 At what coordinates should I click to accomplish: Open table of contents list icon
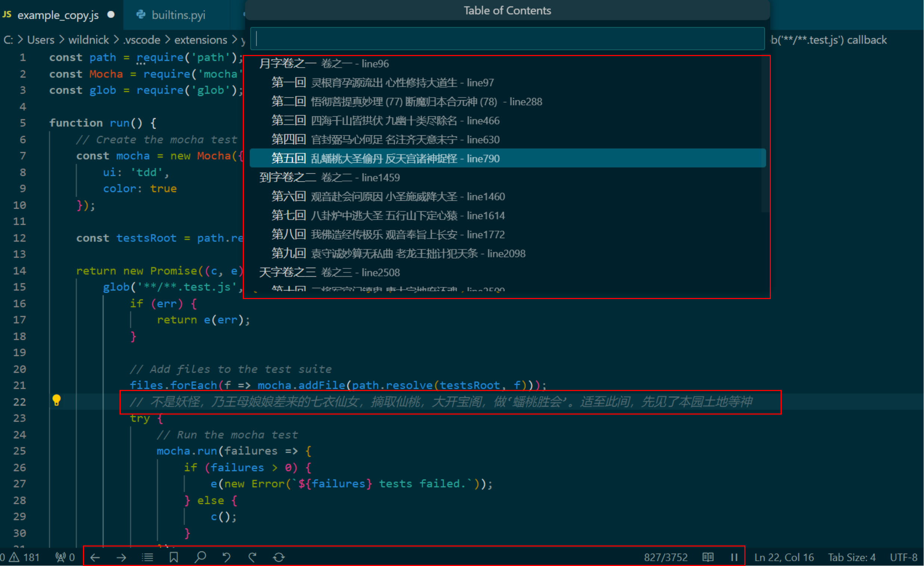148,557
